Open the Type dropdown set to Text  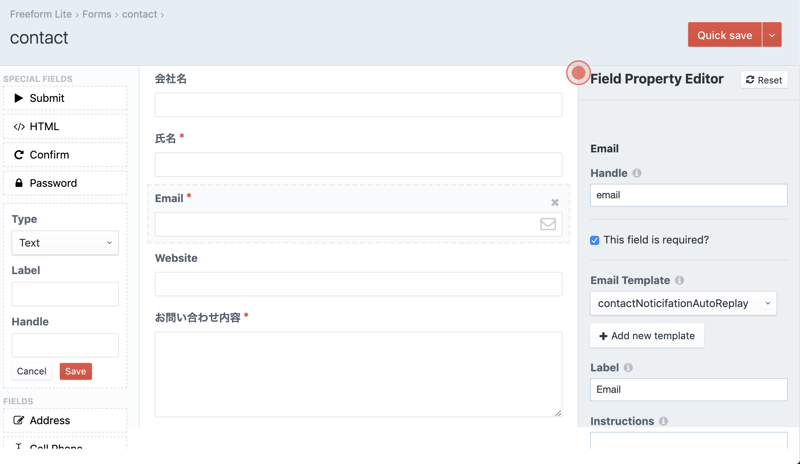click(65, 243)
